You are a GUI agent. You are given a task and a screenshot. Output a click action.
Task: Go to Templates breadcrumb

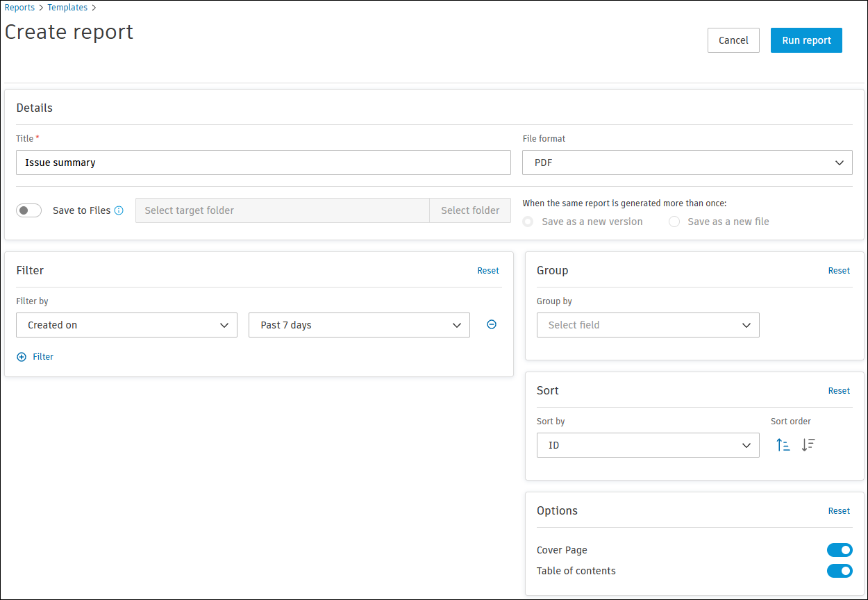coord(67,8)
